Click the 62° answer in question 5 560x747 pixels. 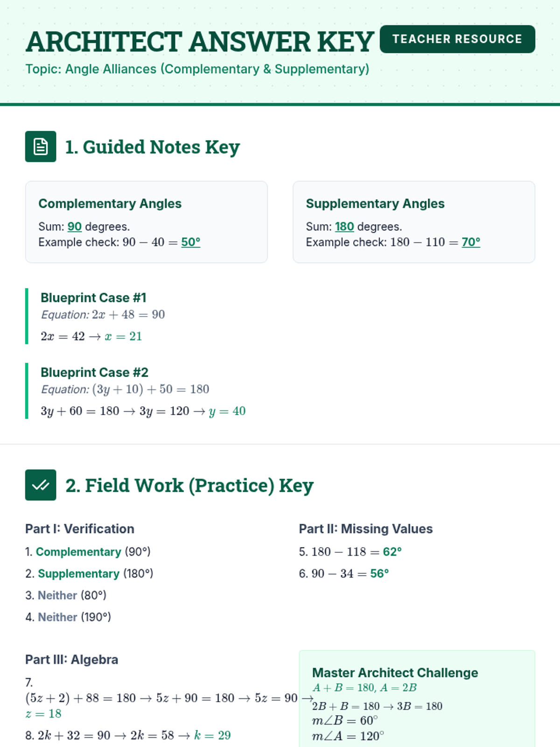coord(392,551)
